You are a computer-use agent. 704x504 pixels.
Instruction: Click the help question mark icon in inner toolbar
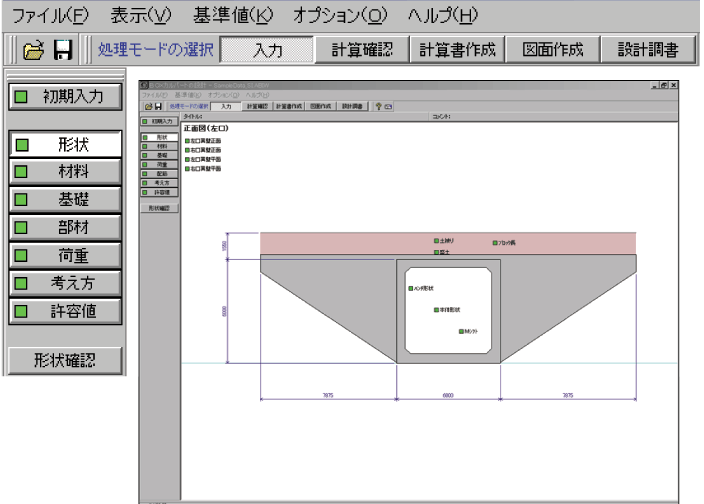pyautogui.click(x=380, y=104)
